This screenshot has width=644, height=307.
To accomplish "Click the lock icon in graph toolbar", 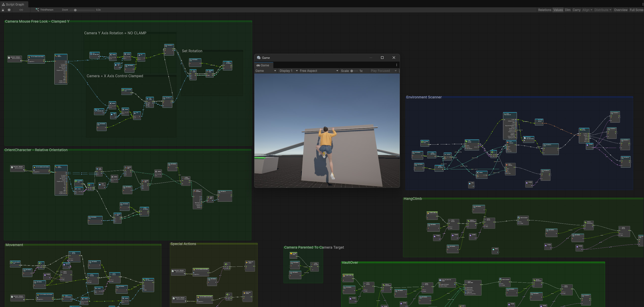I will click(x=3, y=10).
